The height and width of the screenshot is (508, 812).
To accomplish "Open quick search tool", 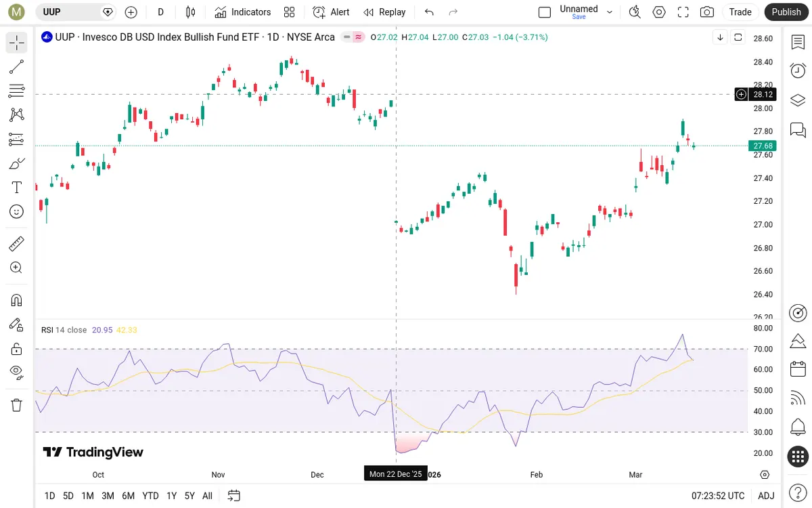I will tap(635, 12).
